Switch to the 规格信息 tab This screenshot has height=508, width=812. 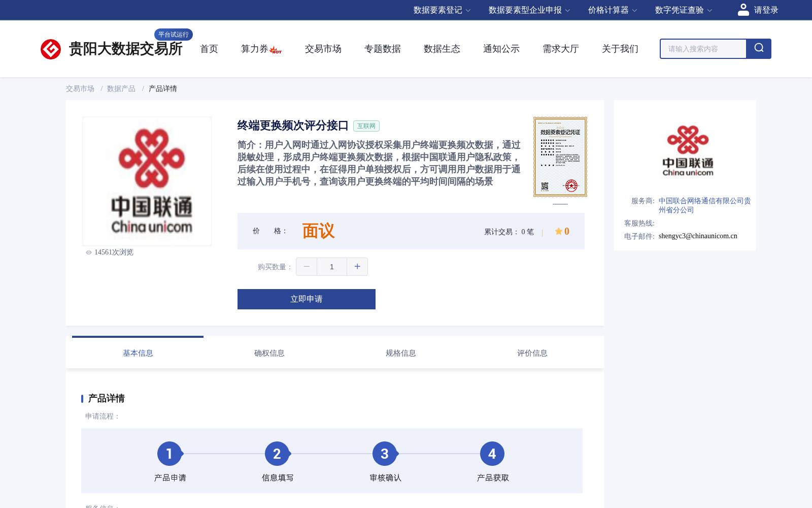coord(401,353)
